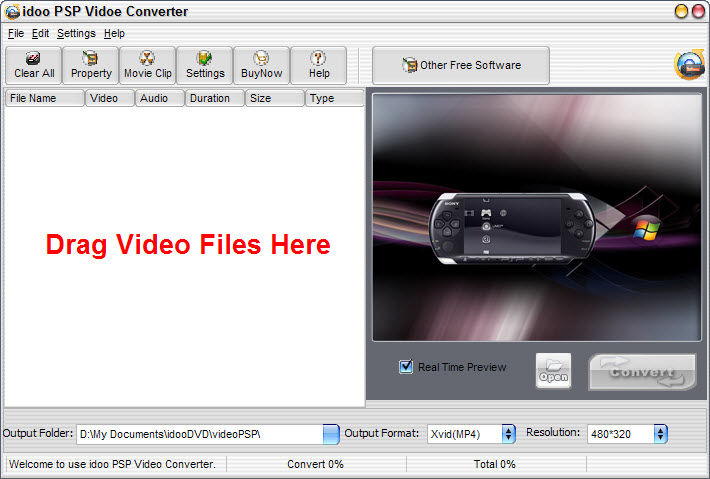The image size is (710, 479).
Task: Expand the Output Format dropdown
Action: (509, 434)
